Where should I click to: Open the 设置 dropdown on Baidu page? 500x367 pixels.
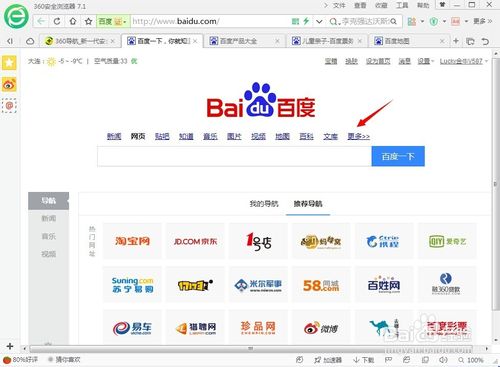point(426,61)
